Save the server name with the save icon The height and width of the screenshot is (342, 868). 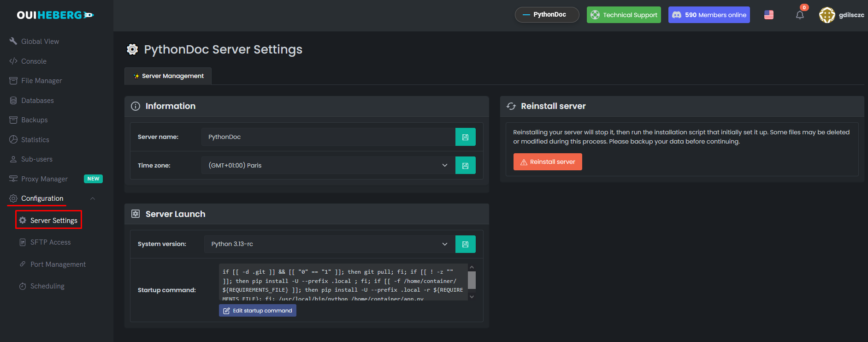point(465,137)
